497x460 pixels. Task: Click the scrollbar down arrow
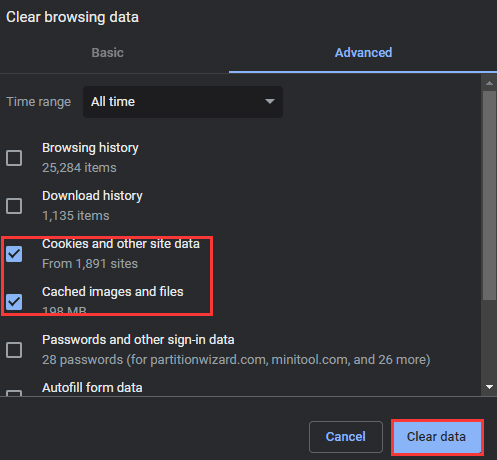489,387
